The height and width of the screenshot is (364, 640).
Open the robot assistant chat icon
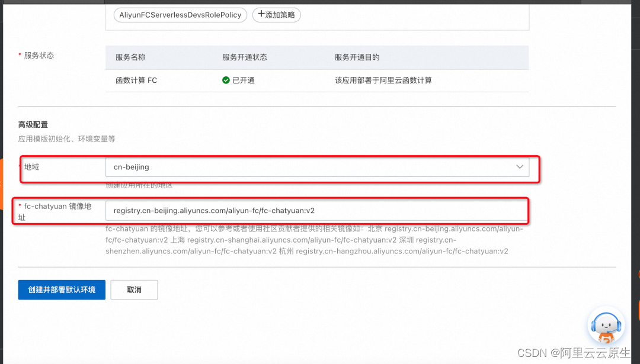coord(606,326)
